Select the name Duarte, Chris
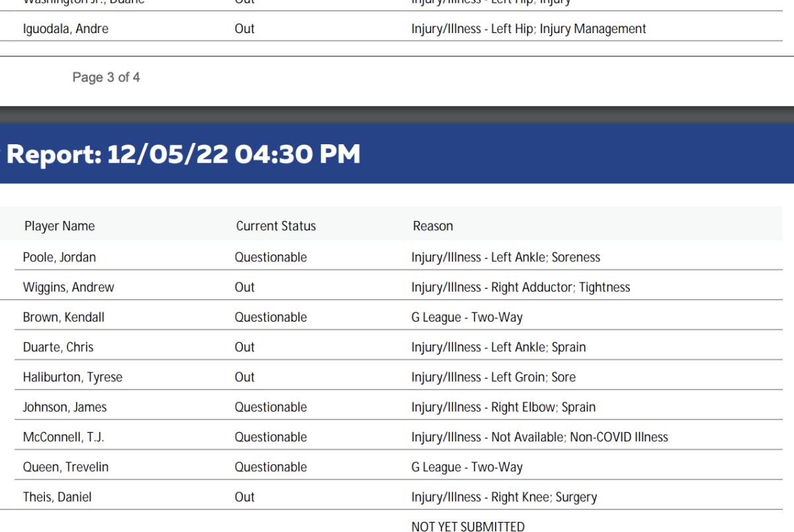This screenshot has width=794, height=532. 57,347
